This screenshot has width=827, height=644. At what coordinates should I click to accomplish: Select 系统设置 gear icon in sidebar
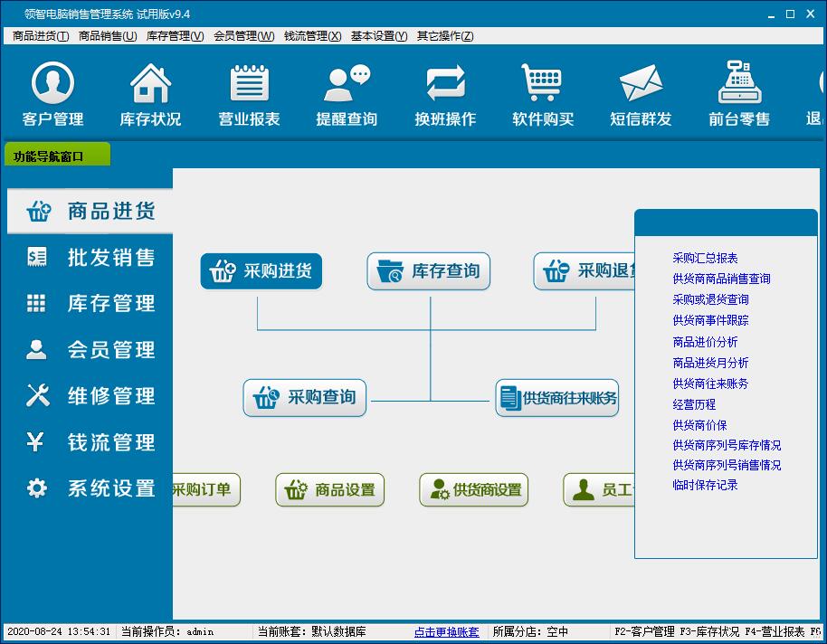(36, 488)
